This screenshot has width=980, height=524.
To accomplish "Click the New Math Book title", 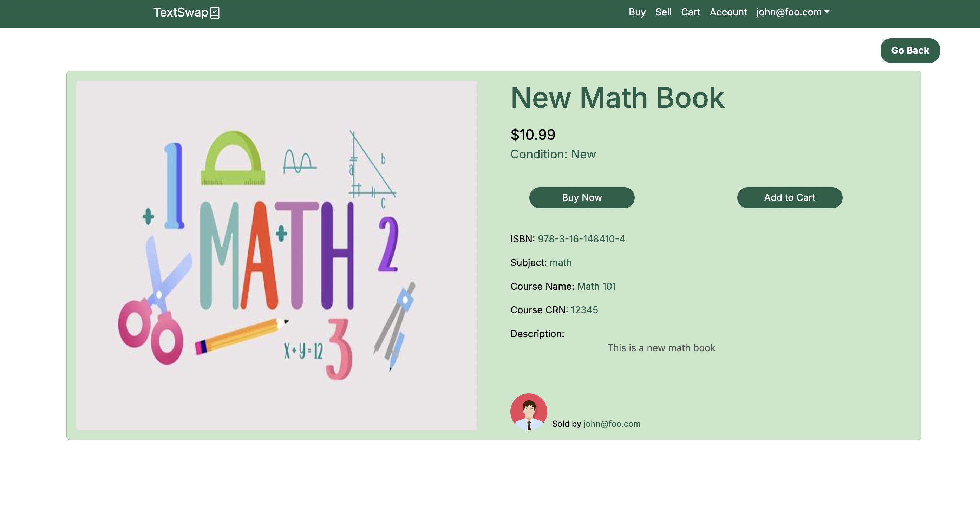I will point(617,98).
